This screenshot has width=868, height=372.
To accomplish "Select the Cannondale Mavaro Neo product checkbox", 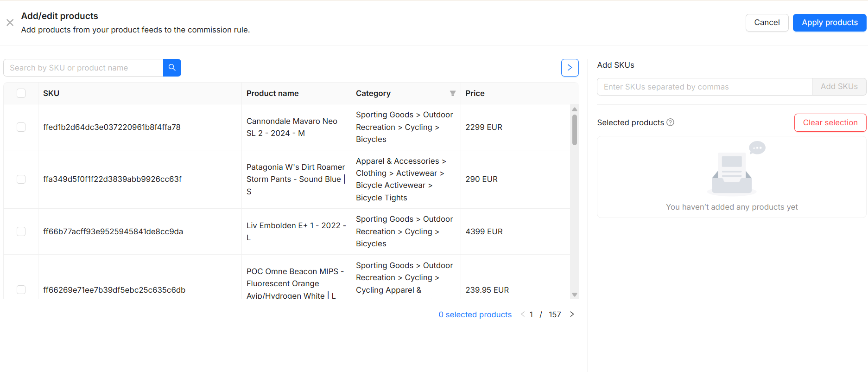I will [x=21, y=127].
